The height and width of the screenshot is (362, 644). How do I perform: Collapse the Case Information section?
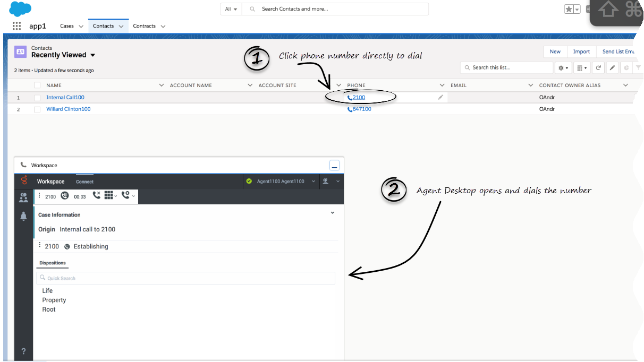[333, 213]
